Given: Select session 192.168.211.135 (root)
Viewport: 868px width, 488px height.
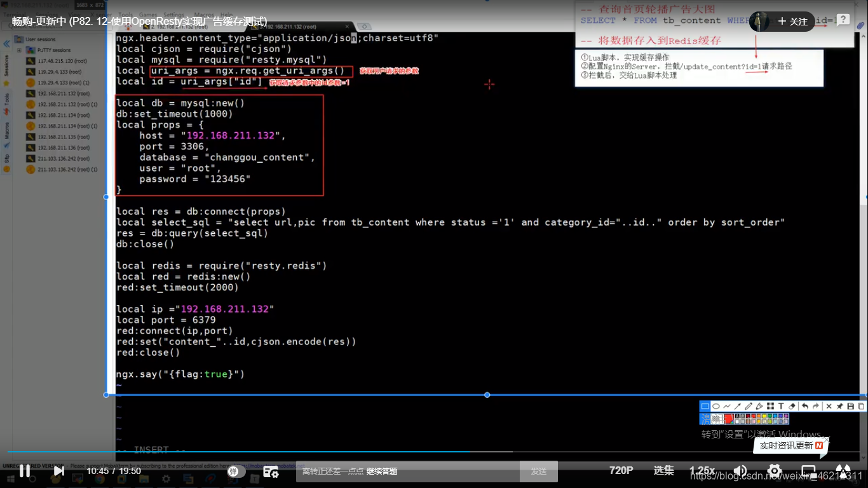Looking at the screenshot, I should point(62,137).
